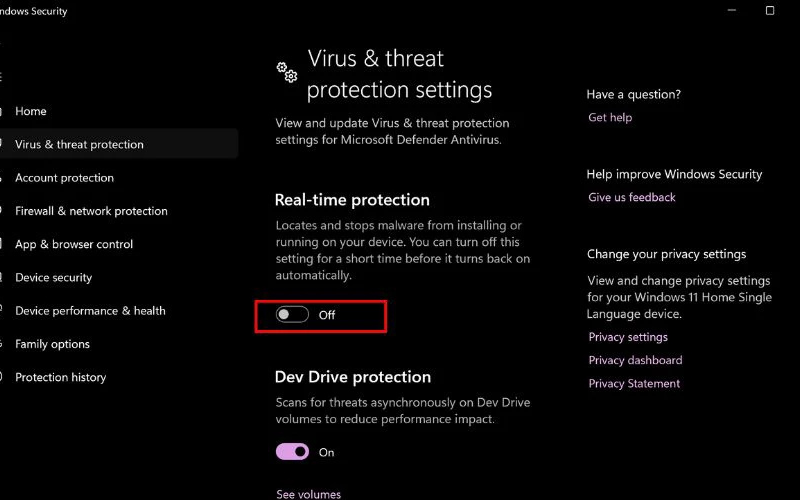Open the Privacy settings link
The width and height of the screenshot is (800, 500).
point(628,338)
